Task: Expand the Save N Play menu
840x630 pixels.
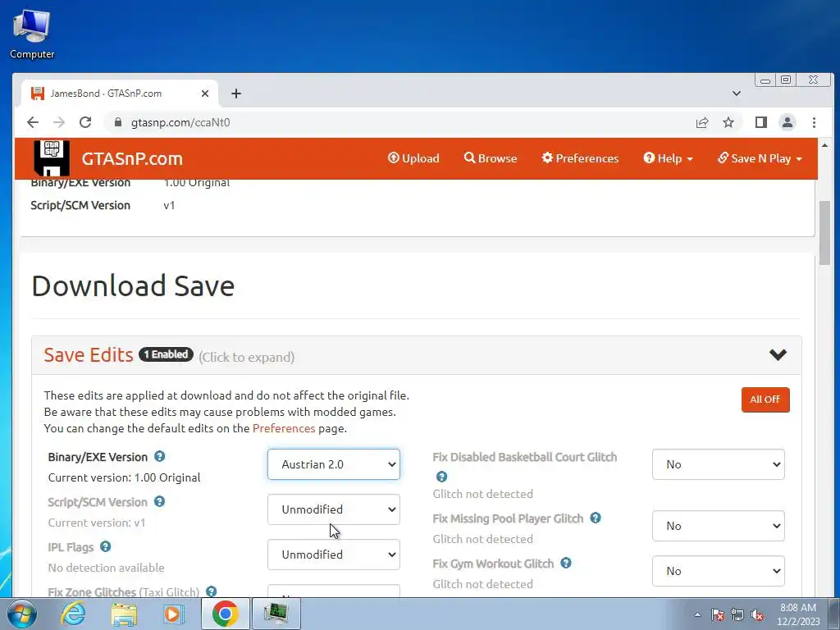Action: click(x=760, y=158)
